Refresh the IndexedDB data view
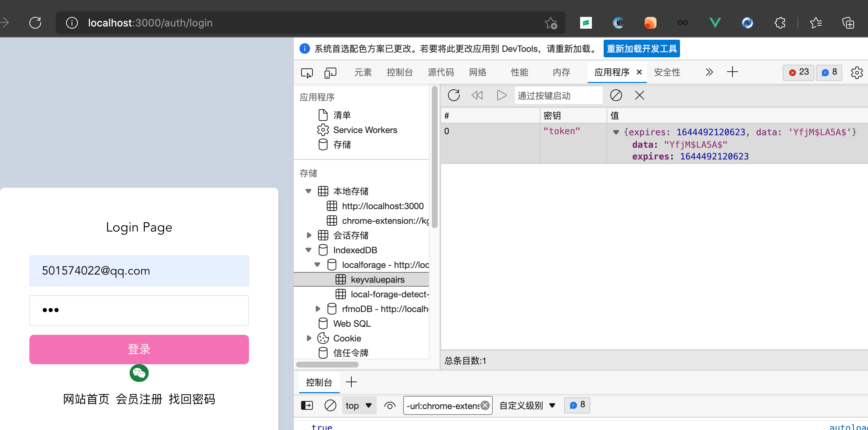868x430 pixels. [454, 96]
